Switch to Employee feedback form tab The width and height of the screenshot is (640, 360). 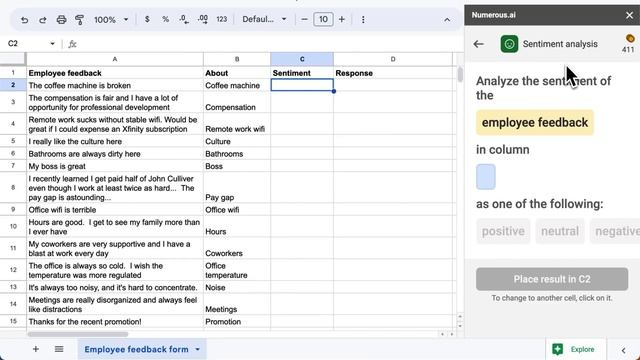click(x=136, y=349)
